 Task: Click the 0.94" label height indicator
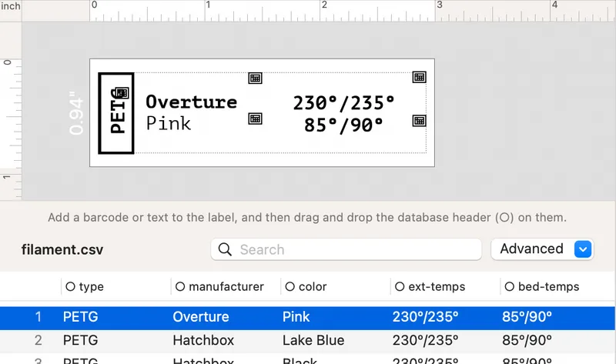(x=76, y=113)
